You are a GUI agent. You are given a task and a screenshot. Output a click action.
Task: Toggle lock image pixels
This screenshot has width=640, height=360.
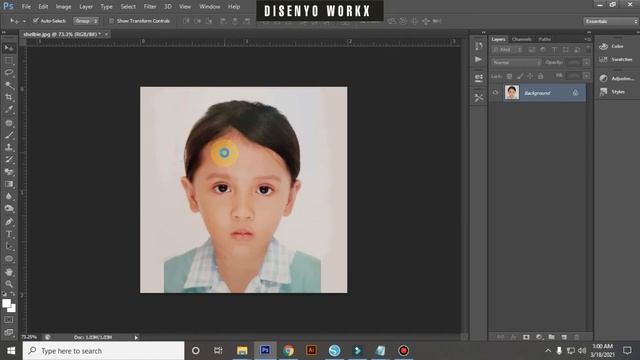tap(520, 76)
